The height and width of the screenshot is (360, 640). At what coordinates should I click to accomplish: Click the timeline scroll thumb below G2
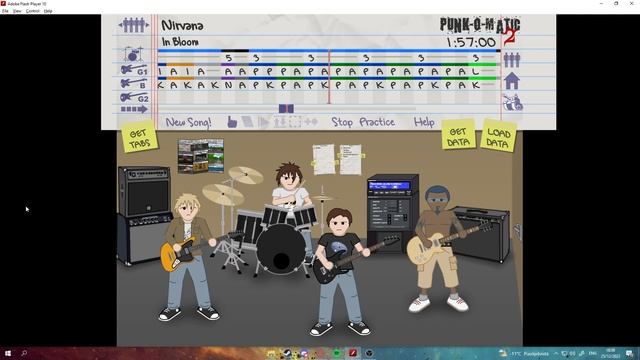[286, 108]
